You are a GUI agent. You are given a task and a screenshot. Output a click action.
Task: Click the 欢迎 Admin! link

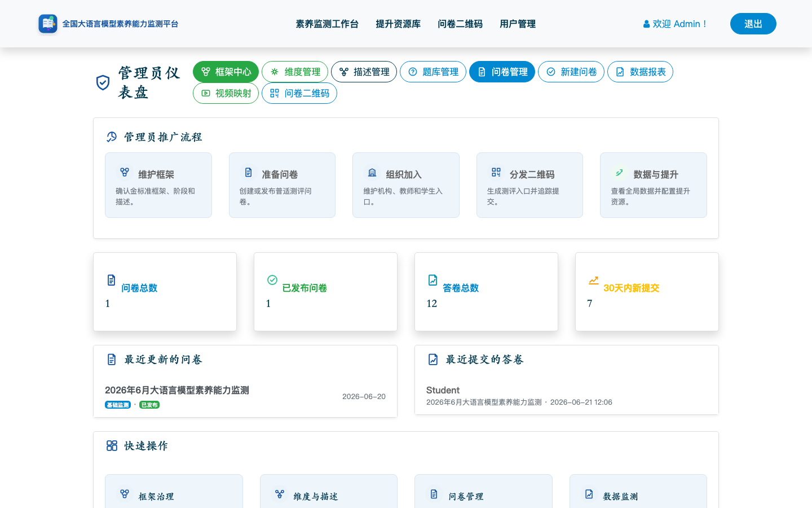click(x=675, y=24)
